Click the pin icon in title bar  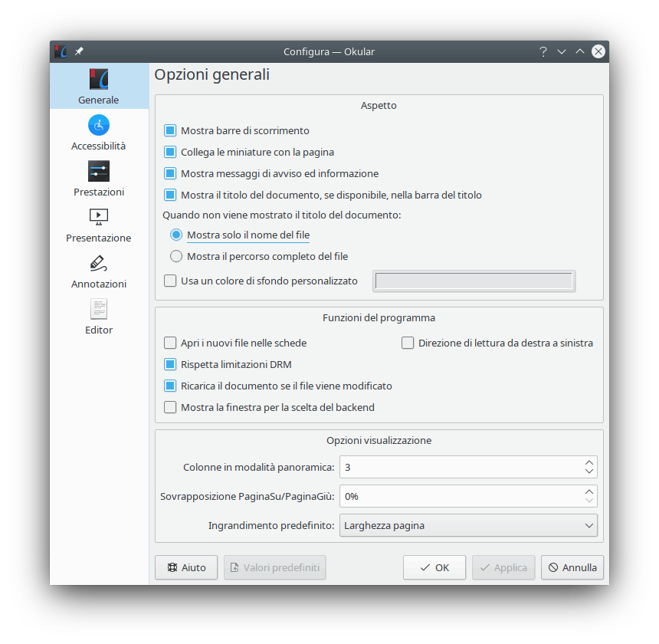coord(79,51)
